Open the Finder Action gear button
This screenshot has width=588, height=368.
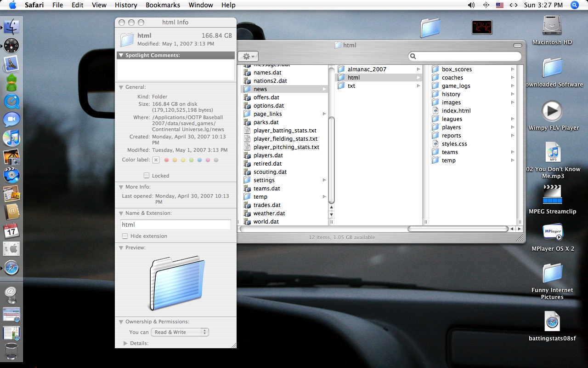[249, 56]
